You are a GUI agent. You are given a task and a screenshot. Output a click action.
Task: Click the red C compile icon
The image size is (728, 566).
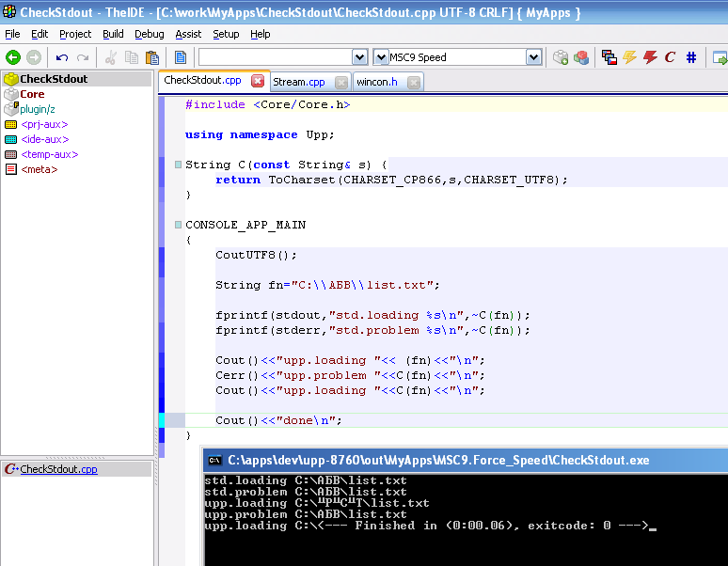pyautogui.click(x=670, y=57)
